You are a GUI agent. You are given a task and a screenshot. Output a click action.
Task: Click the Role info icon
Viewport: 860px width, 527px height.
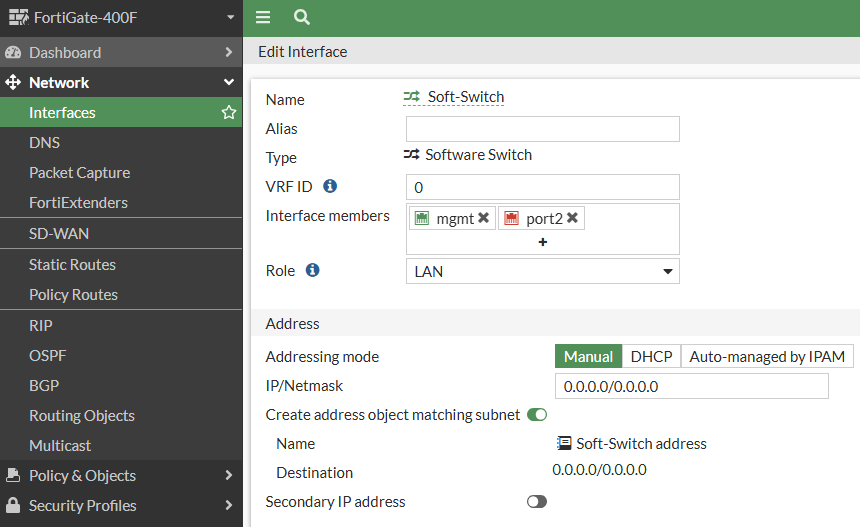(312, 270)
